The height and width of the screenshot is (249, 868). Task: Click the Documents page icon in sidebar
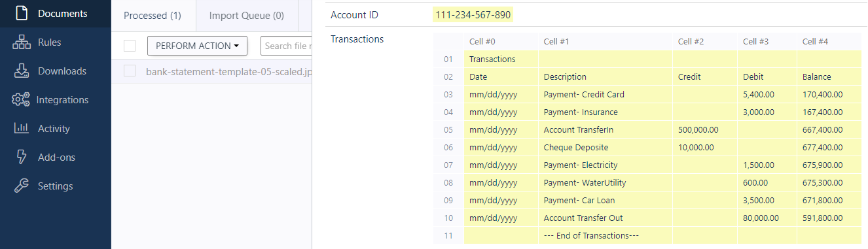(21, 13)
